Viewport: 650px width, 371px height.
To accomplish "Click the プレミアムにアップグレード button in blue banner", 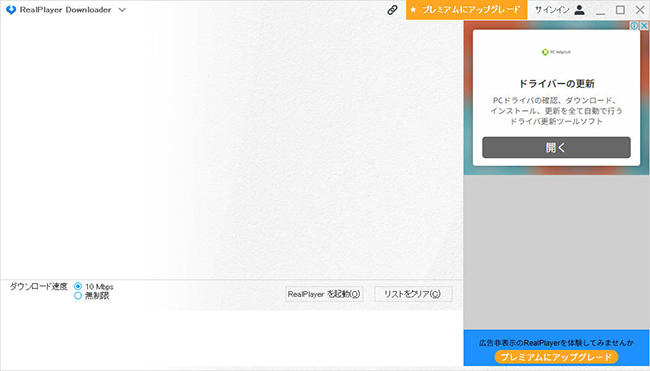I will point(556,357).
